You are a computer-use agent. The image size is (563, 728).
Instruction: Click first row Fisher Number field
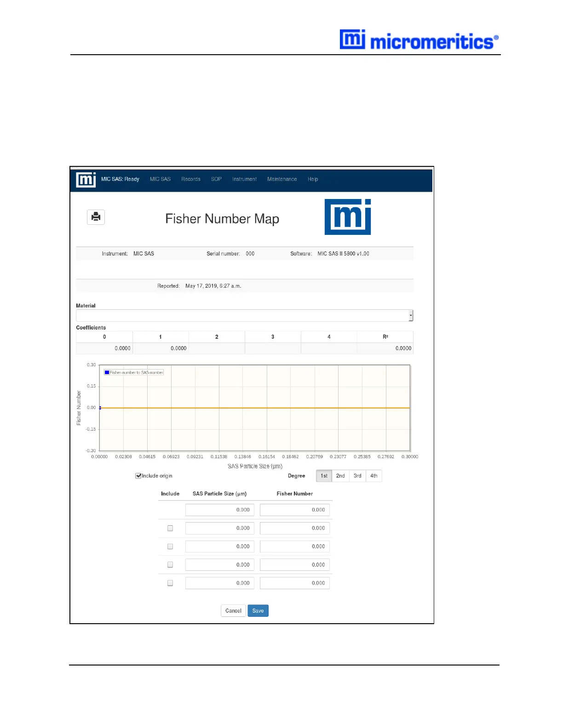(x=295, y=510)
